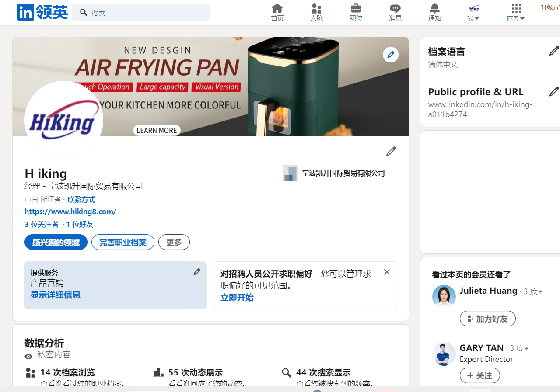This screenshot has height=392, width=560.
Task: Open the 首页 home tab
Action: (277, 13)
